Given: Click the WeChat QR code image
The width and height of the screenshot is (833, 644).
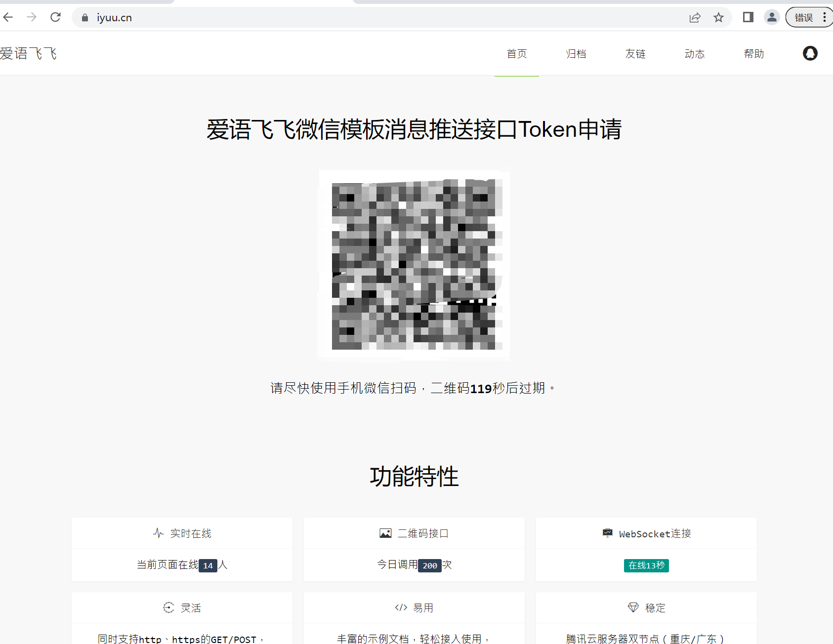Looking at the screenshot, I should pos(414,265).
